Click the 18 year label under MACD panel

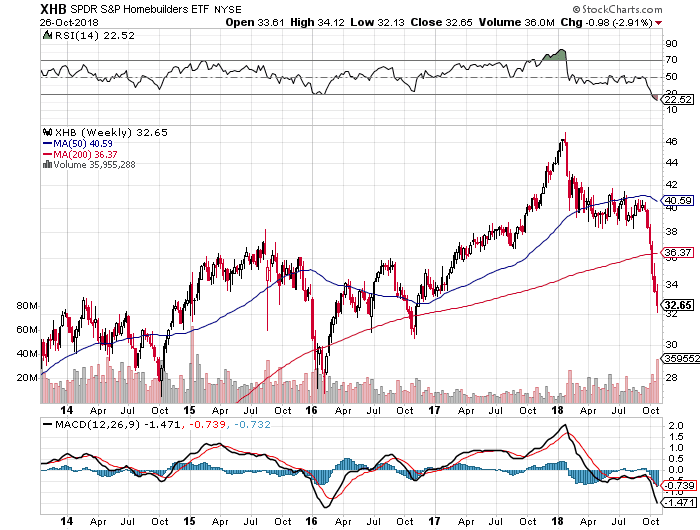pyautogui.click(x=557, y=521)
